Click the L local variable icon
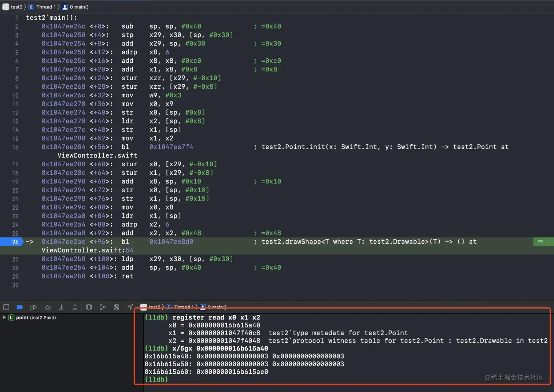 [x=11, y=317]
